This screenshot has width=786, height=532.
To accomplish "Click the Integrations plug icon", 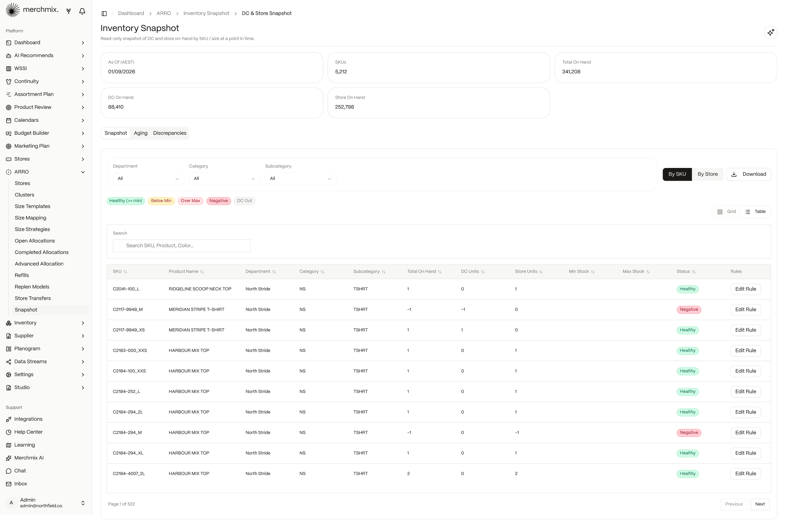I will tap(9, 419).
